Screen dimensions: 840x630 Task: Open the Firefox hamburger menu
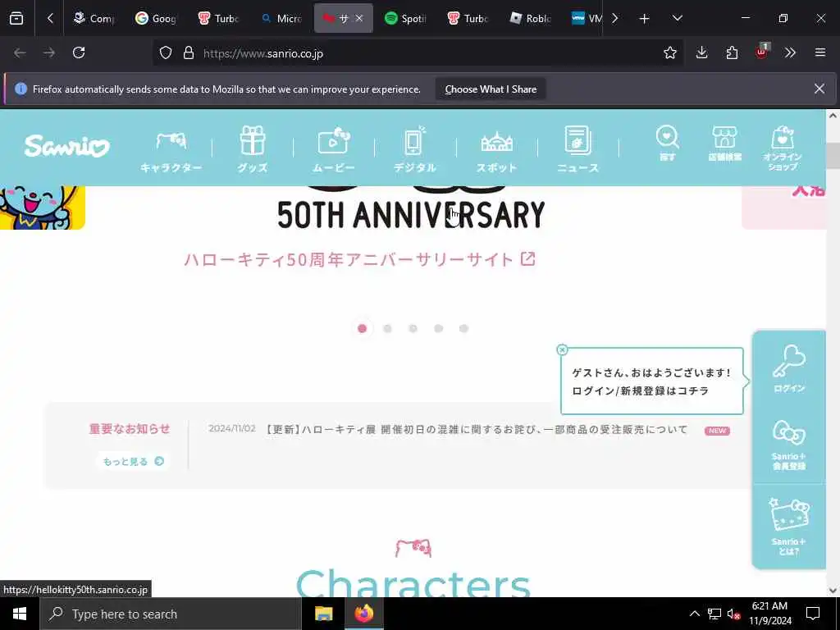pyautogui.click(x=820, y=53)
